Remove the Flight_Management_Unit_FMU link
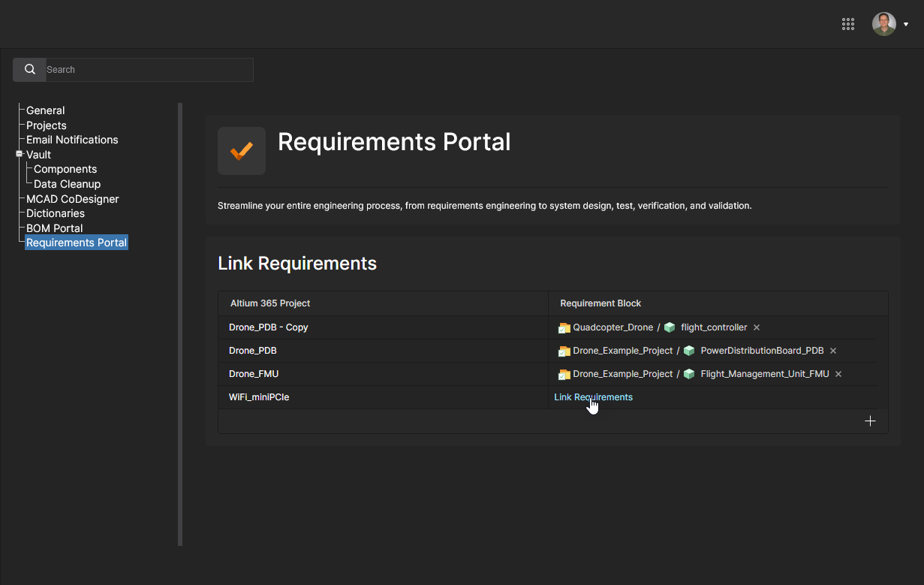 coord(838,374)
